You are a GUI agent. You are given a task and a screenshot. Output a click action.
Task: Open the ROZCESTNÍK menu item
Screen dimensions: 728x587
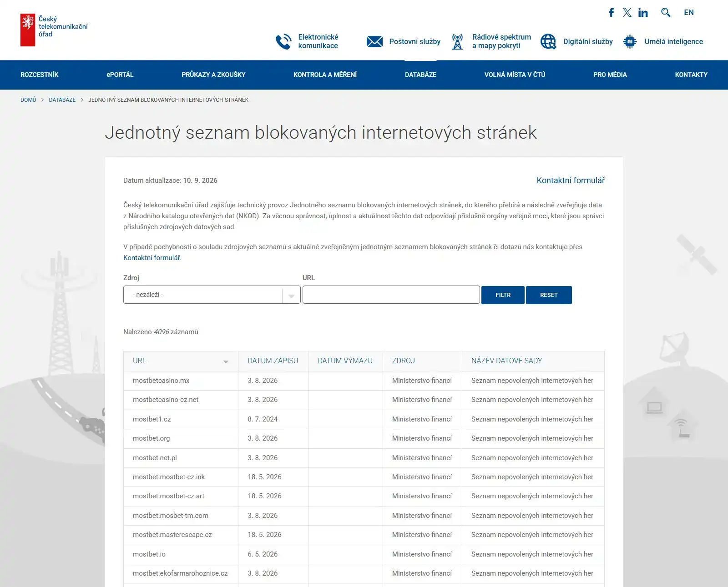click(x=40, y=75)
